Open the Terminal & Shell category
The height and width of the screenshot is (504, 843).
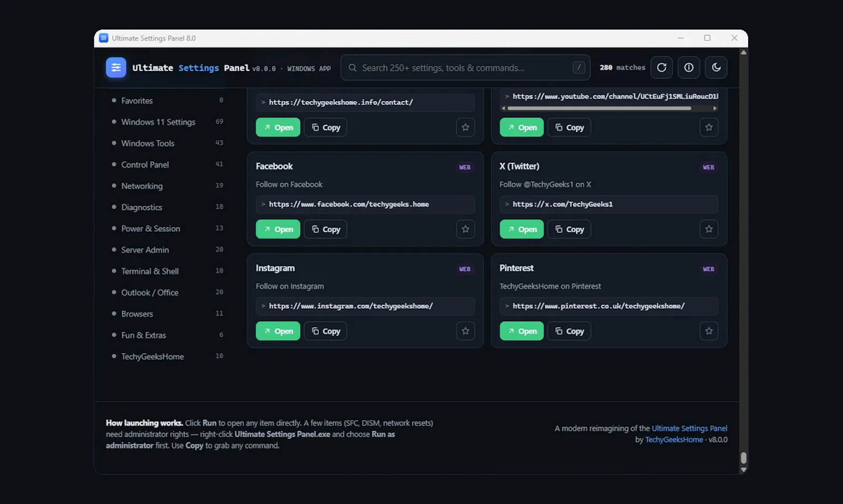click(x=168, y=271)
